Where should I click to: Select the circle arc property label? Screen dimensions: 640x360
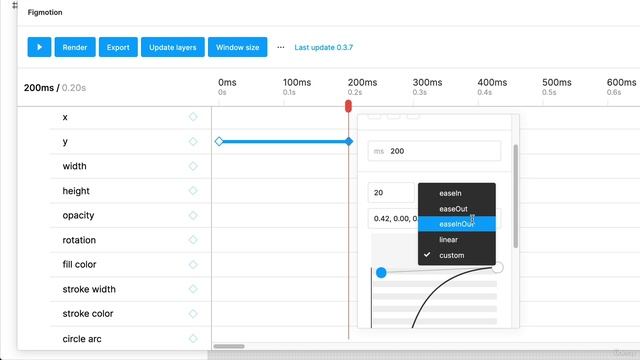point(82,339)
